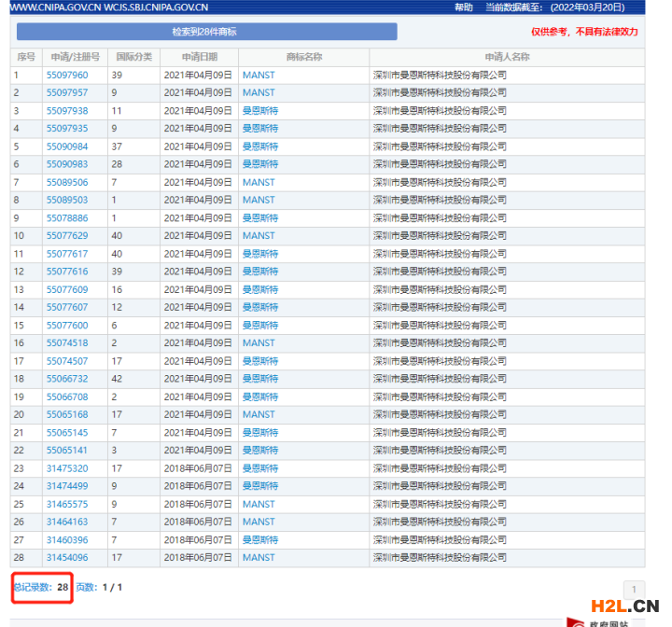The width and height of the screenshot is (672, 627).
Task: Click the 申请日期 column header
Action: [x=200, y=57]
